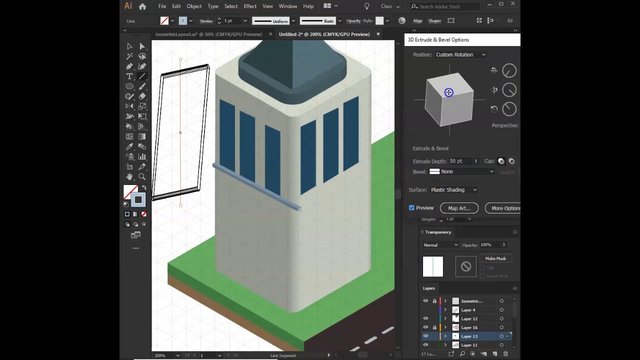Screen dimensions: 640x360
Task: Select the Lasso tool
Action: pyautogui.click(x=142, y=56)
